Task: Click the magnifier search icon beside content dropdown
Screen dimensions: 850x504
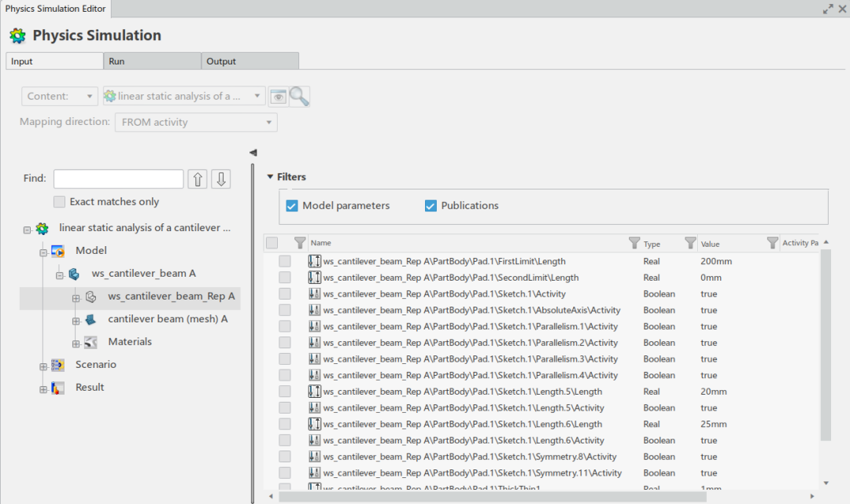Action: 300,96
